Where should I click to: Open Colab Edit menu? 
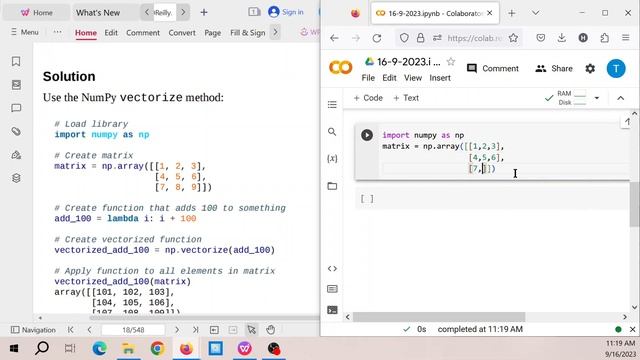pos(389,78)
